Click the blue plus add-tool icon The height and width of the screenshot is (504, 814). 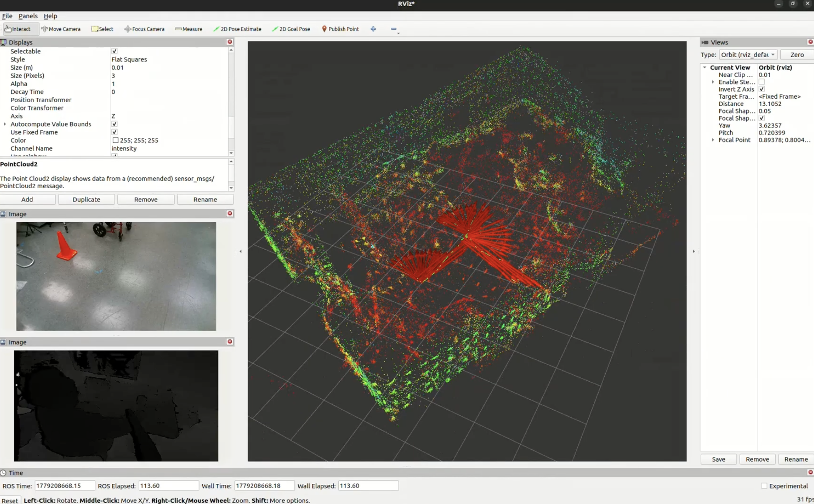(373, 29)
